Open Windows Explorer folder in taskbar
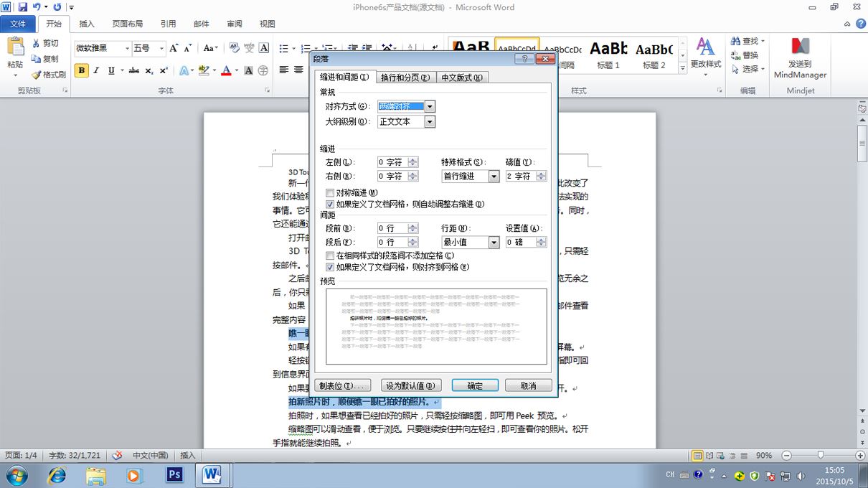This screenshot has width=868, height=488. 95,474
